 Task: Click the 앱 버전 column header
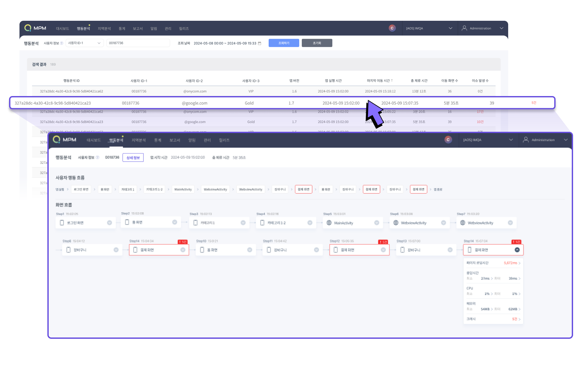294,80
